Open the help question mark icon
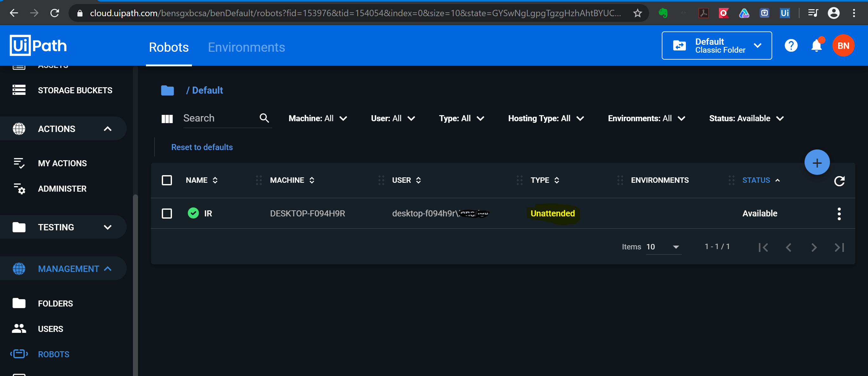 (x=791, y=45)
